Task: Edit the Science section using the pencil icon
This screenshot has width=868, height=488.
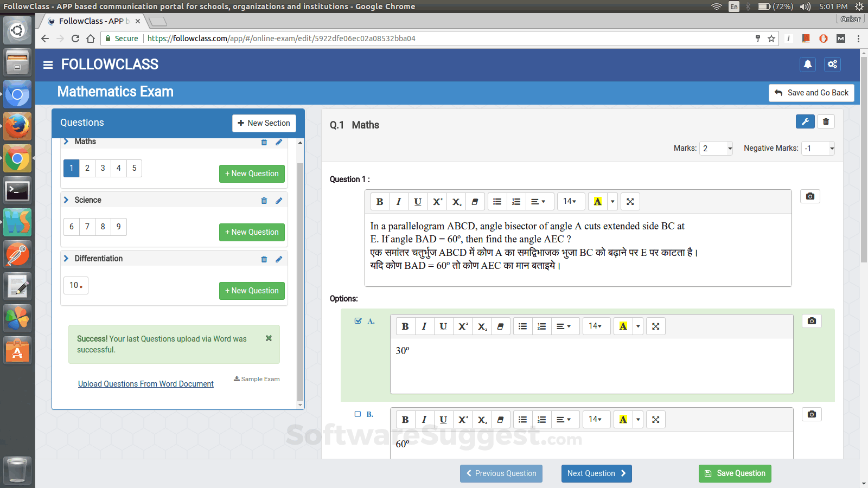Action: click(279, 201)
